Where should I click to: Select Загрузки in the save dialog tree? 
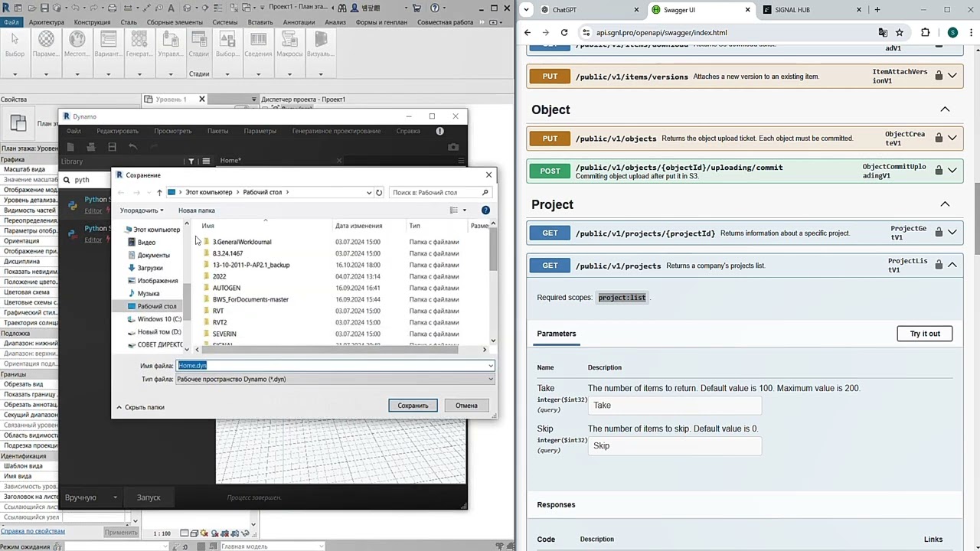(150, 268)
